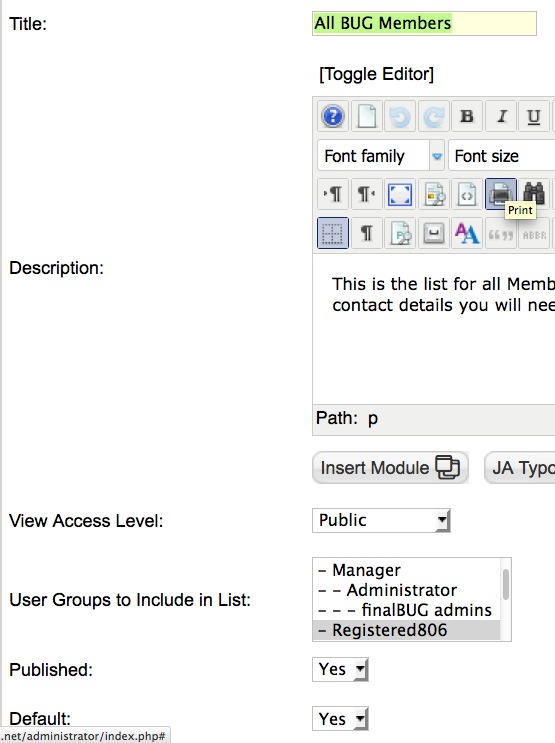Click the Toggle Editor link
The height and width of the screenshot is (743, 555).
pos(376,74)
